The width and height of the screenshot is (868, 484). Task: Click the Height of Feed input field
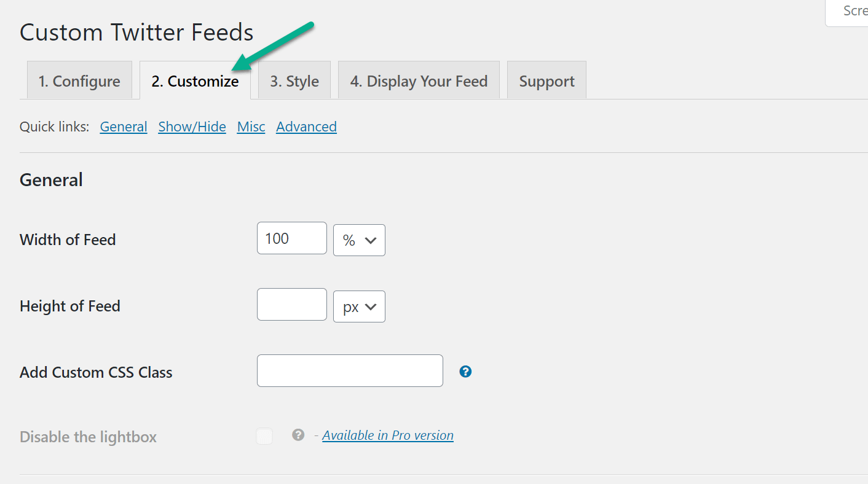tap(291, 305)
